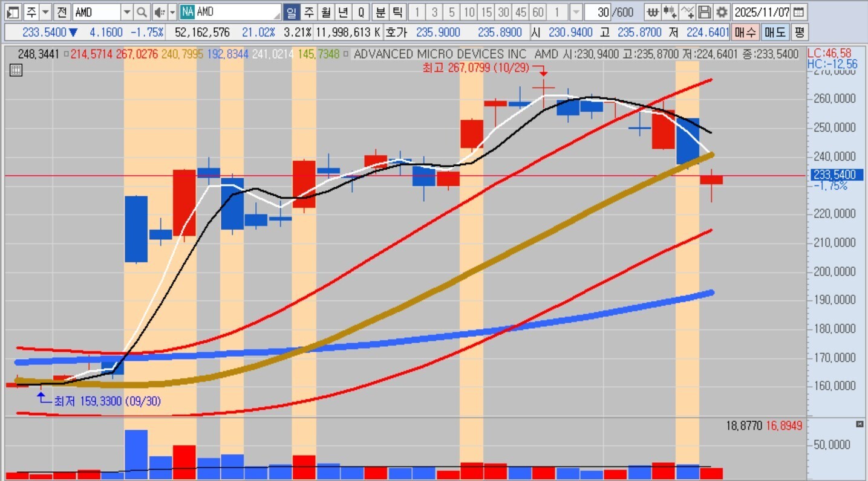The image size is (868, 481).
Task: Select the 주 weekly chart period
Action: [309, 11]
